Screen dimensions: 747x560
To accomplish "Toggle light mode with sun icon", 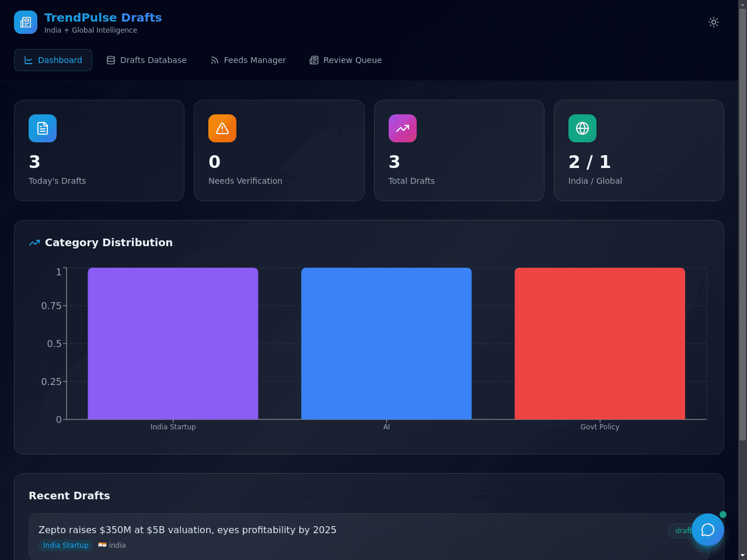I will pos(714,22).
